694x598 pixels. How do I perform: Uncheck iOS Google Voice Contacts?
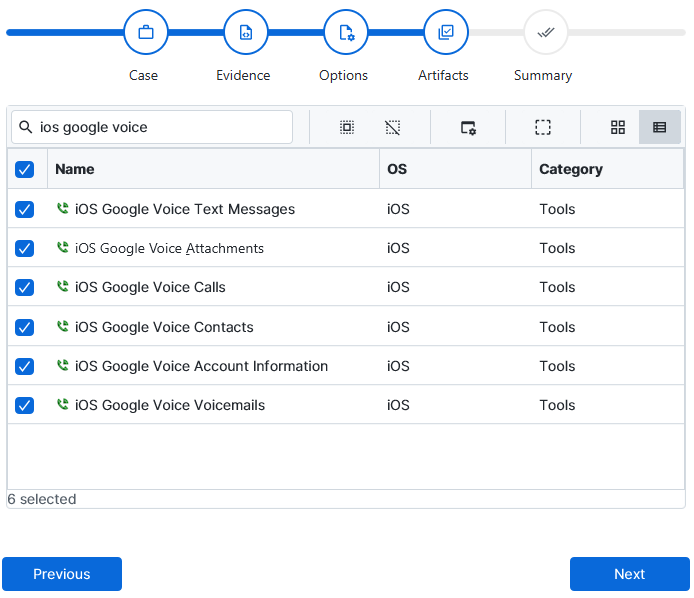pyautogui.click(x=24, y=327)
